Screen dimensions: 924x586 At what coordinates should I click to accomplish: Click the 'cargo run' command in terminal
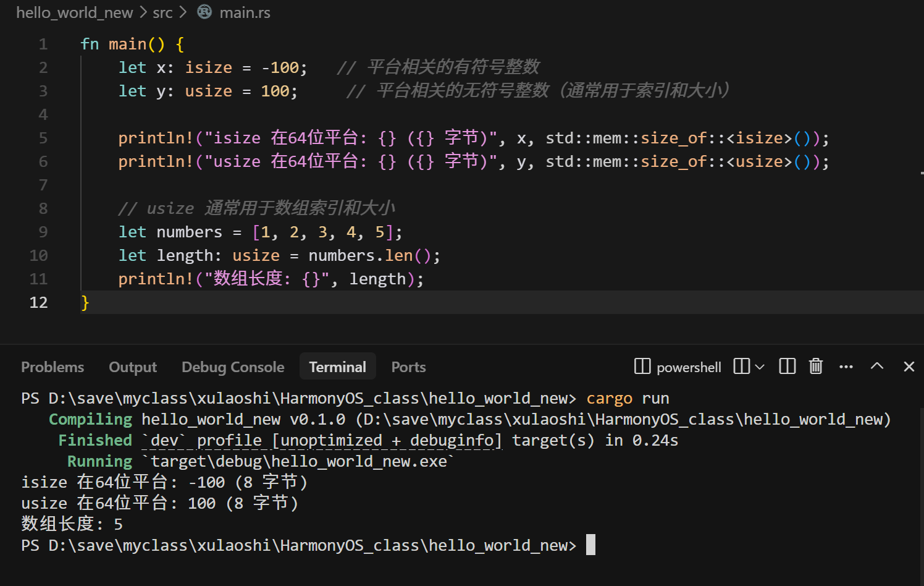(x=628, y=398)
